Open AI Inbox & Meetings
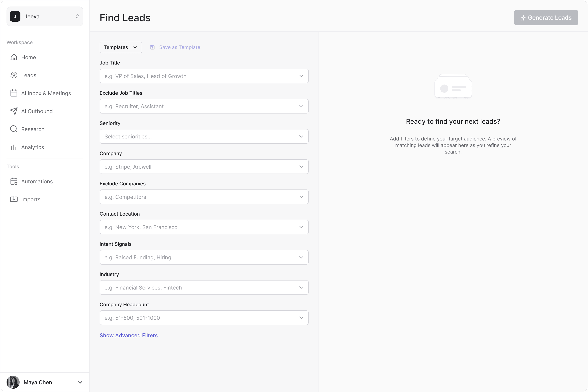This screenshot has height=392, width=588. [46, 93]
